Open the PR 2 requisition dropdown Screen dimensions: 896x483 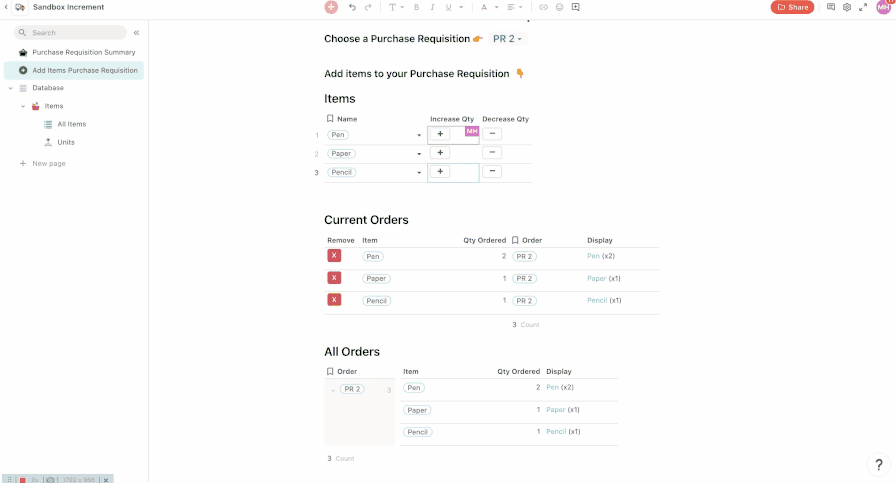point(508,39)
